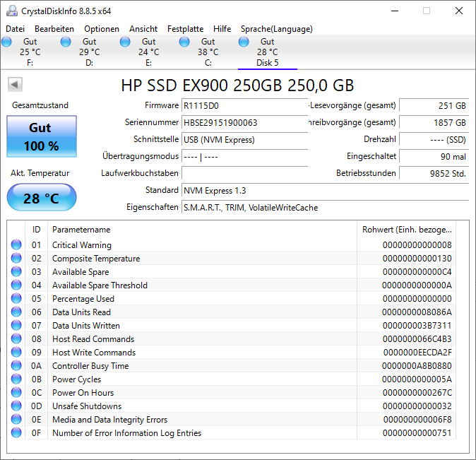Select the C: drive status icon
Screen dimensions: 476x460
[184, 42]
